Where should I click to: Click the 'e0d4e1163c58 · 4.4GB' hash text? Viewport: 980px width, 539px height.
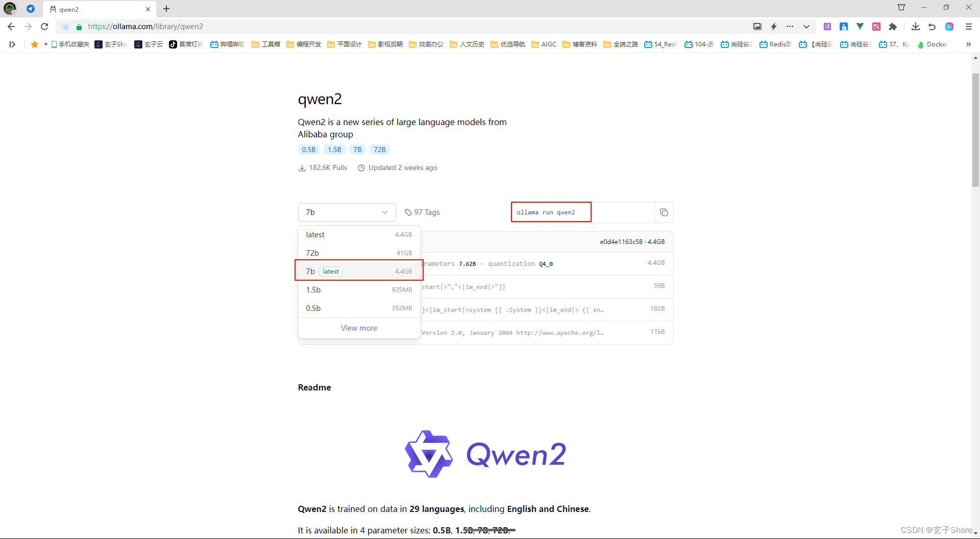(632, 242)
